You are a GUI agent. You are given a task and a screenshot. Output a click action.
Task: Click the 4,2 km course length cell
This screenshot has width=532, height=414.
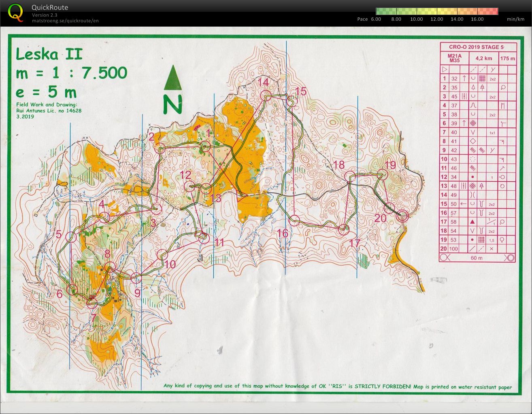484,58
